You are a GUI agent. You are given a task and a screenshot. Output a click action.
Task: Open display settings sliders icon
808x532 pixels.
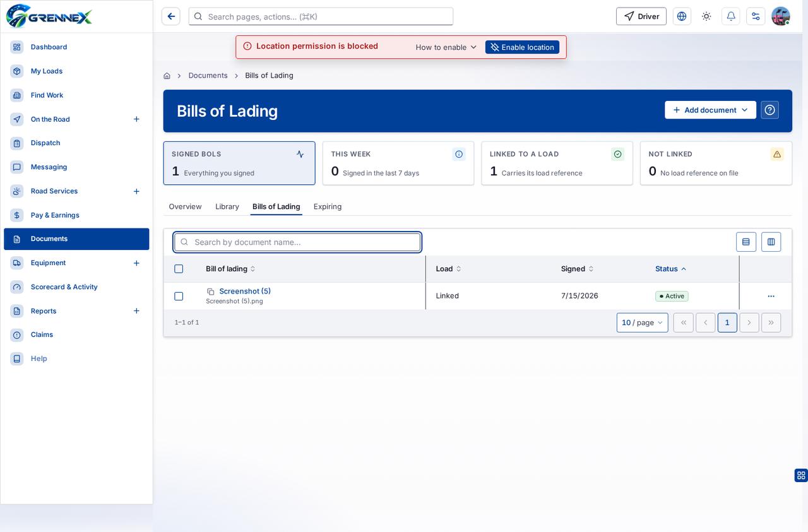tap(756, 16)
